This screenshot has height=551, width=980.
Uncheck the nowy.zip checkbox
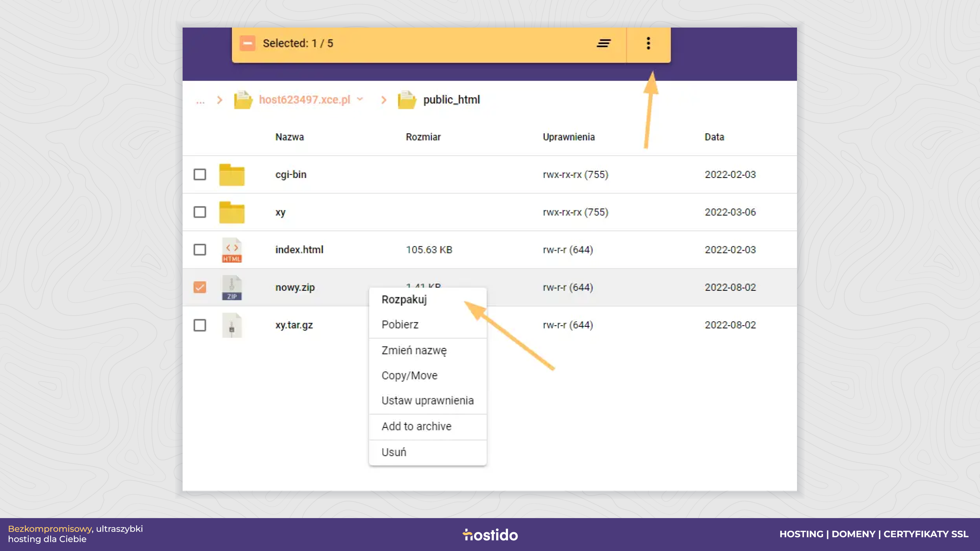coord(199,287)
